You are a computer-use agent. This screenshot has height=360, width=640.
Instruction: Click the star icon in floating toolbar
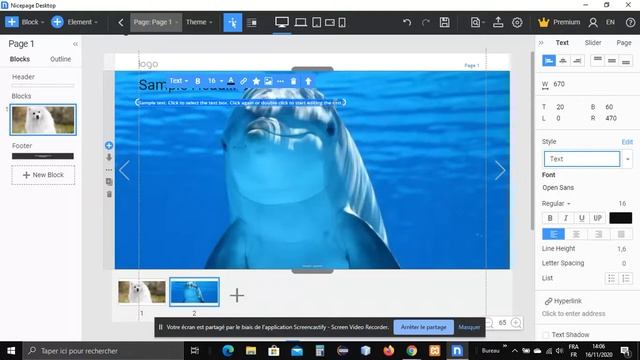point(256,81)
